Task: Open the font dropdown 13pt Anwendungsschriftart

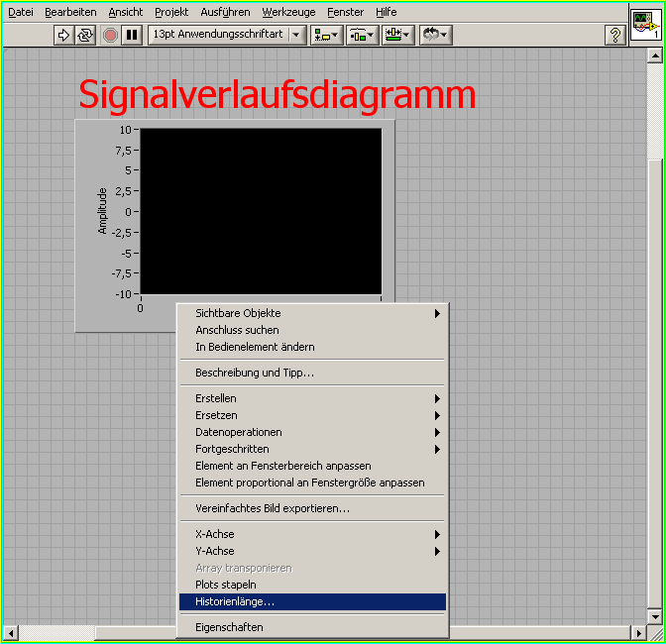Action: [x=227, y=35]
